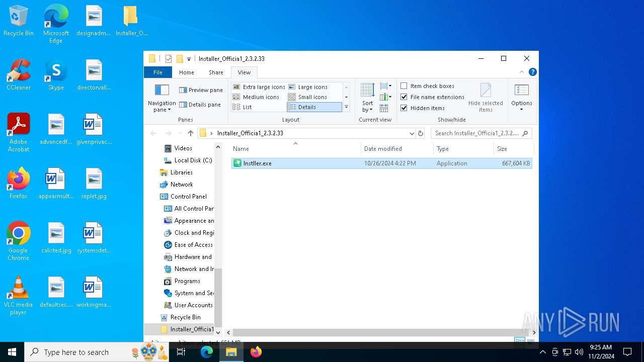
Task: Click navigation pane vertical scrollbar
Action: [218, 298]
